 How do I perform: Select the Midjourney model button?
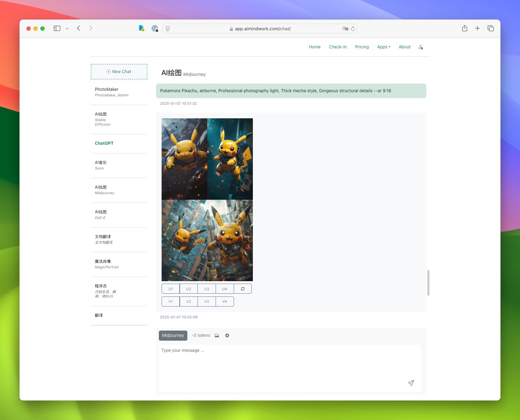(x=173, y=335)
